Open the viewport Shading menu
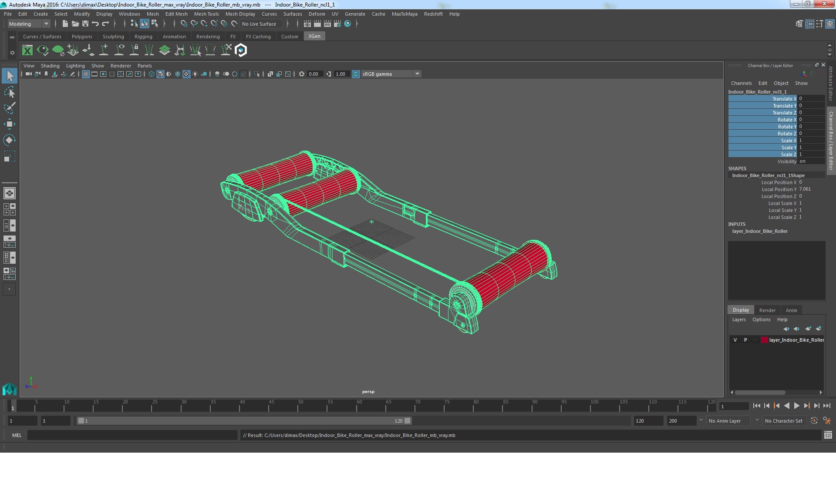Screen dimensions: 836x504 50,66
